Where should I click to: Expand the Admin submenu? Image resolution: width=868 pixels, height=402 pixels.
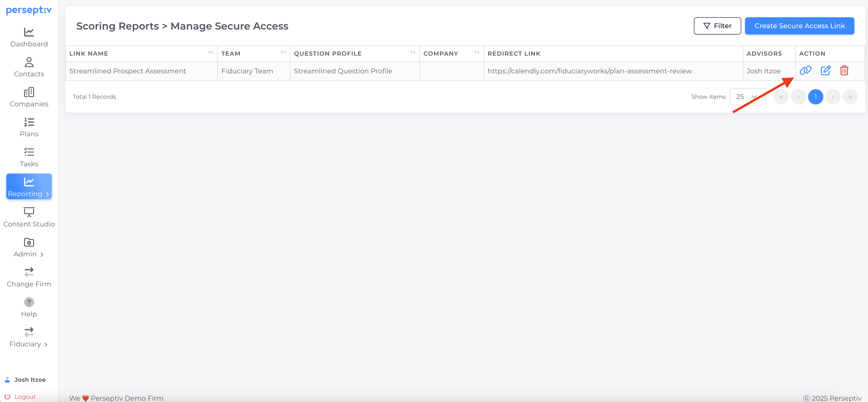tap(29, 248)
